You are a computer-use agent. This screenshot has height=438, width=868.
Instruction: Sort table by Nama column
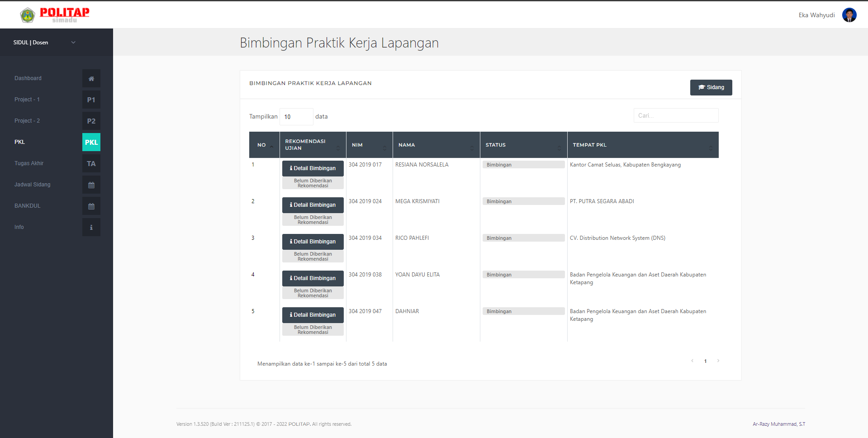(436, 145)
